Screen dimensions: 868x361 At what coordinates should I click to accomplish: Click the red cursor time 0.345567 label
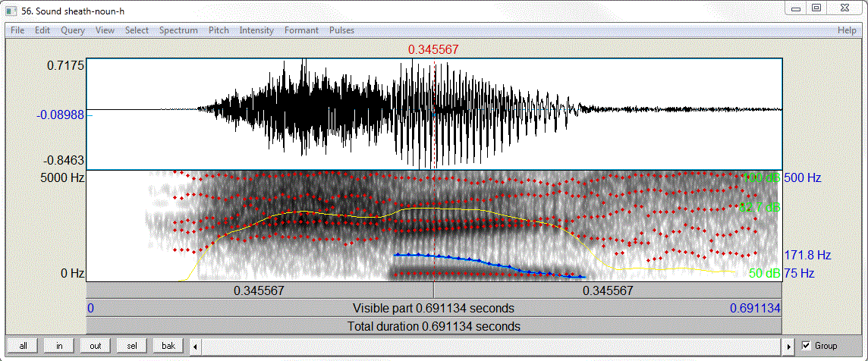tap(433, 50)
